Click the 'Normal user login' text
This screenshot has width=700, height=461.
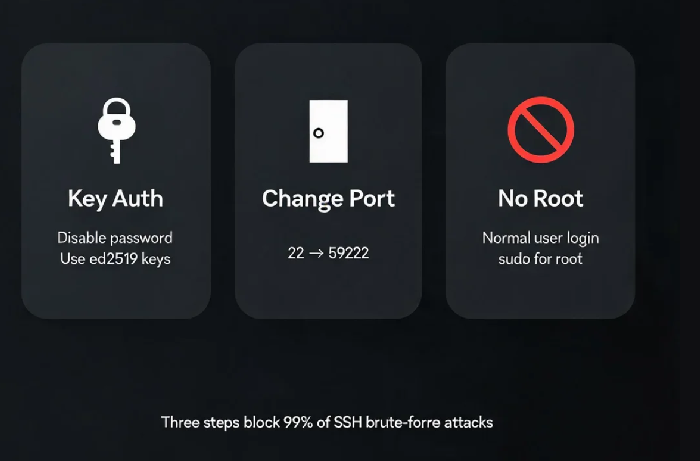tap(541, 238)
